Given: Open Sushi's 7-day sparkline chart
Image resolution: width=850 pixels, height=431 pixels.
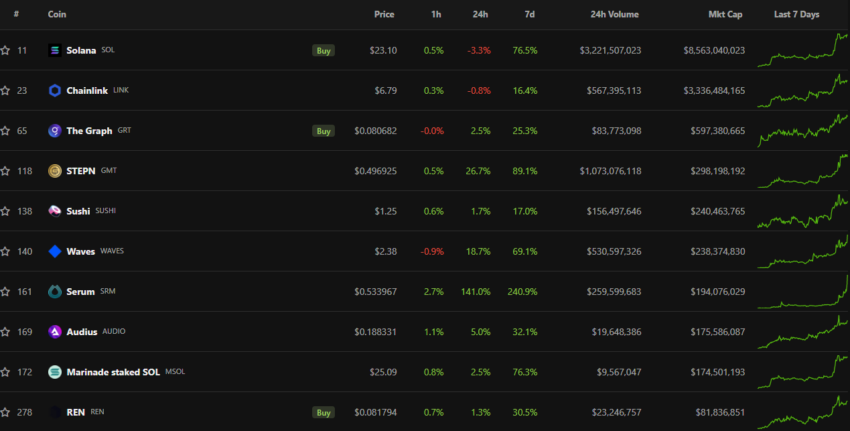Looking at the screenshot, I should (x=803, y=211).
